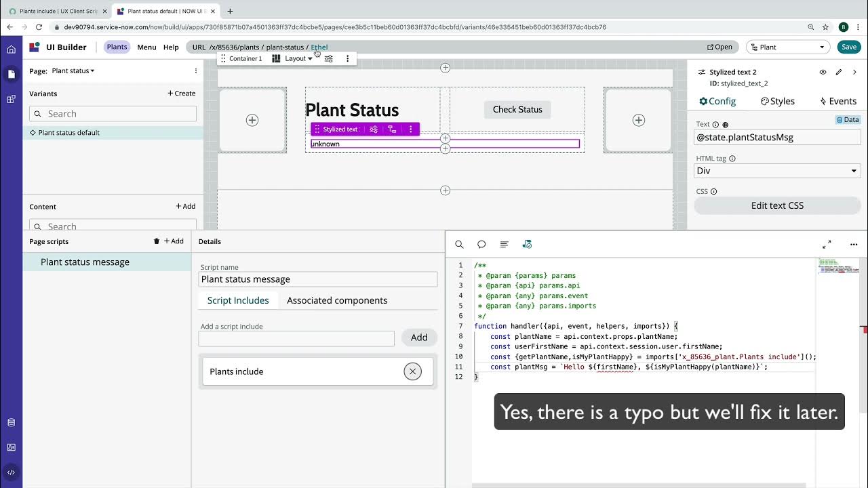This screenshot has height=488, width=868.
Task: Remove Plants include with X icon
Action: pos(412,371)
